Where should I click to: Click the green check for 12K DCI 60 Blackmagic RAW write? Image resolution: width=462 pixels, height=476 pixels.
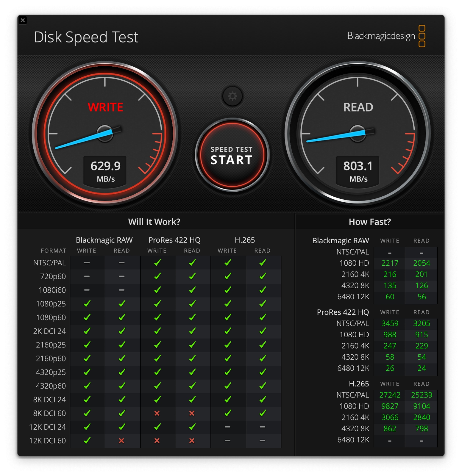tap(87, 440)
